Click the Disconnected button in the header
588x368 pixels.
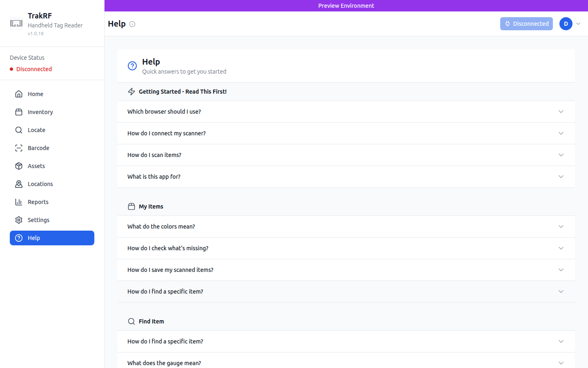click(526, 24)
